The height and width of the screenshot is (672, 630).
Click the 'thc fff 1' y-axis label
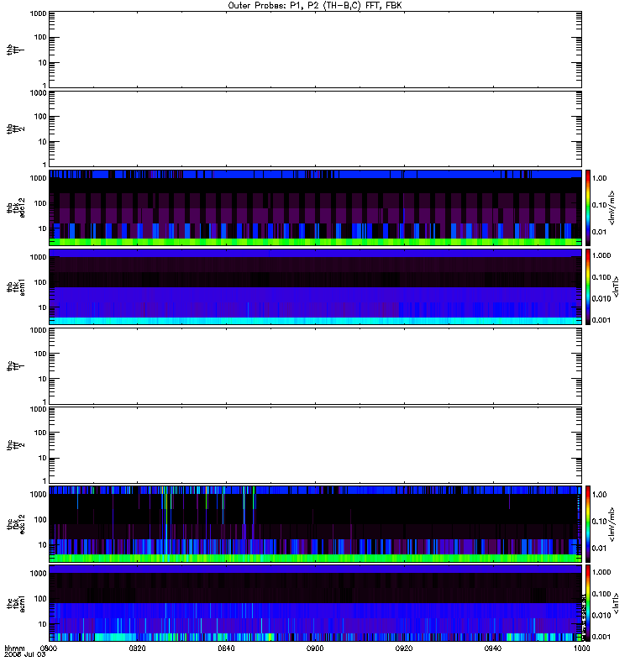click(15, 366)
